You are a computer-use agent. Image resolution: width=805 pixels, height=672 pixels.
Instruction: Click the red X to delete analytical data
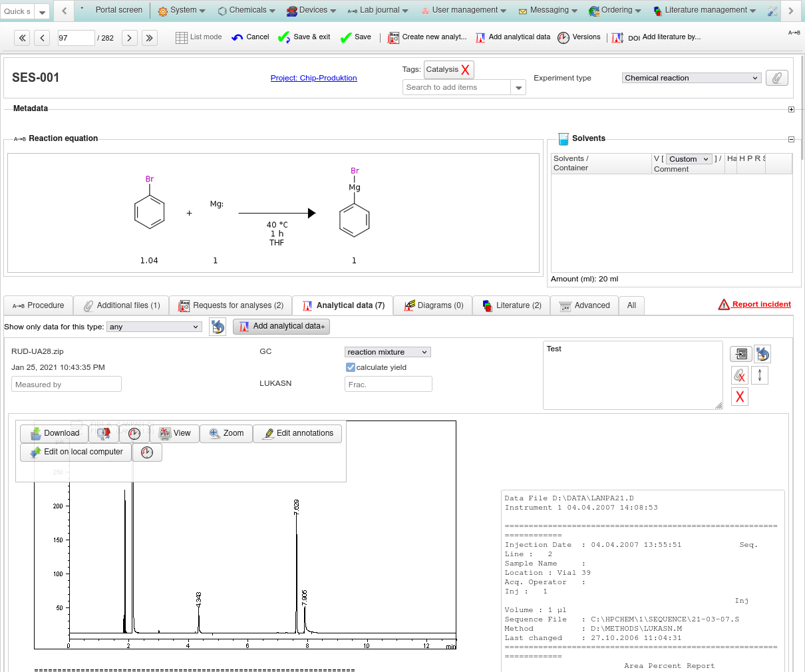[739, 397]
